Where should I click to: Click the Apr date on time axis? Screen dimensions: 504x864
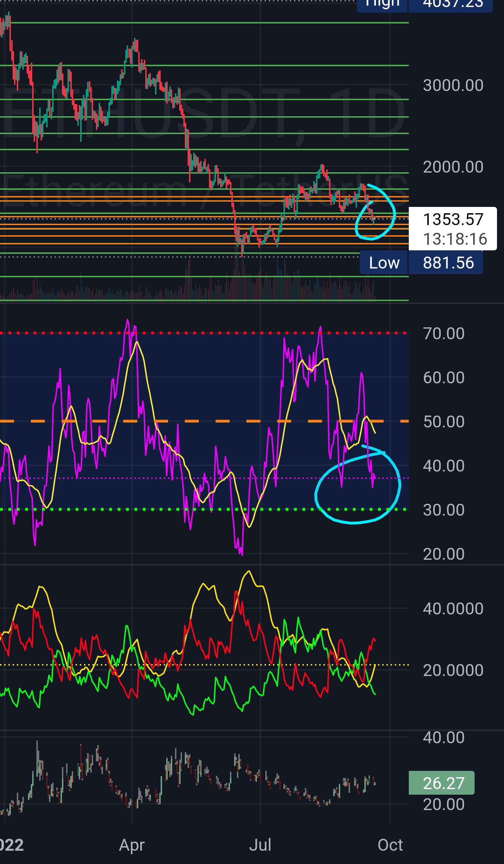[132, 845]
